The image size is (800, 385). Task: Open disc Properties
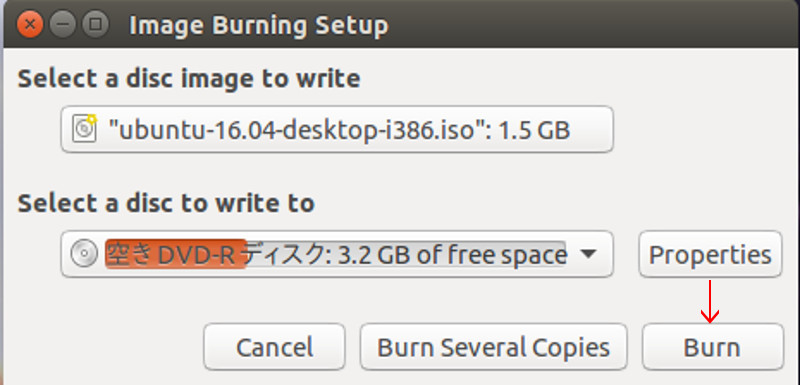tap(710, 254)
